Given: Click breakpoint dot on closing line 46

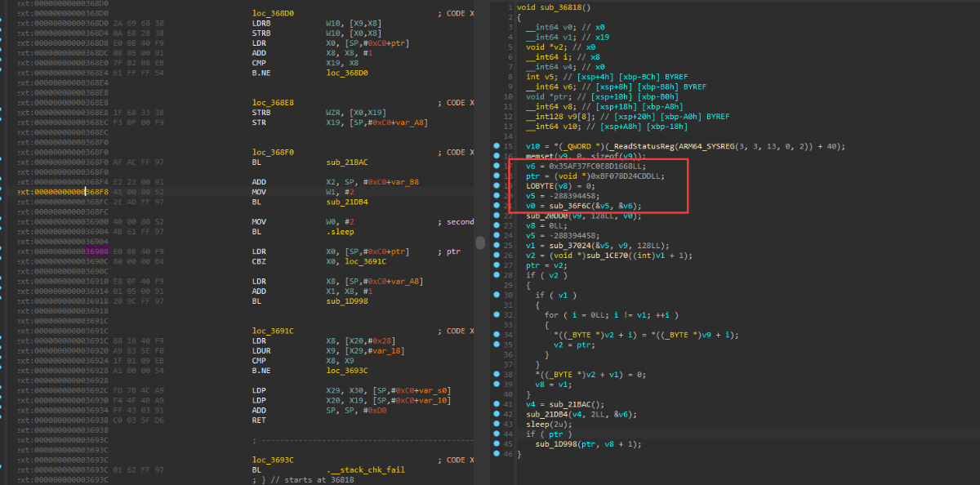Looking at the screenshot, I should click(497, 454).
